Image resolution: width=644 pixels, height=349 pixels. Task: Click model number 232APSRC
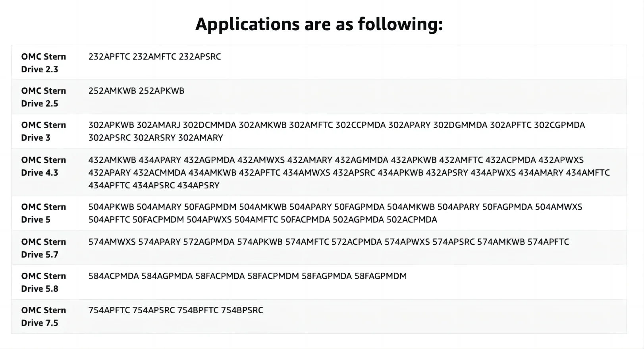200,56
